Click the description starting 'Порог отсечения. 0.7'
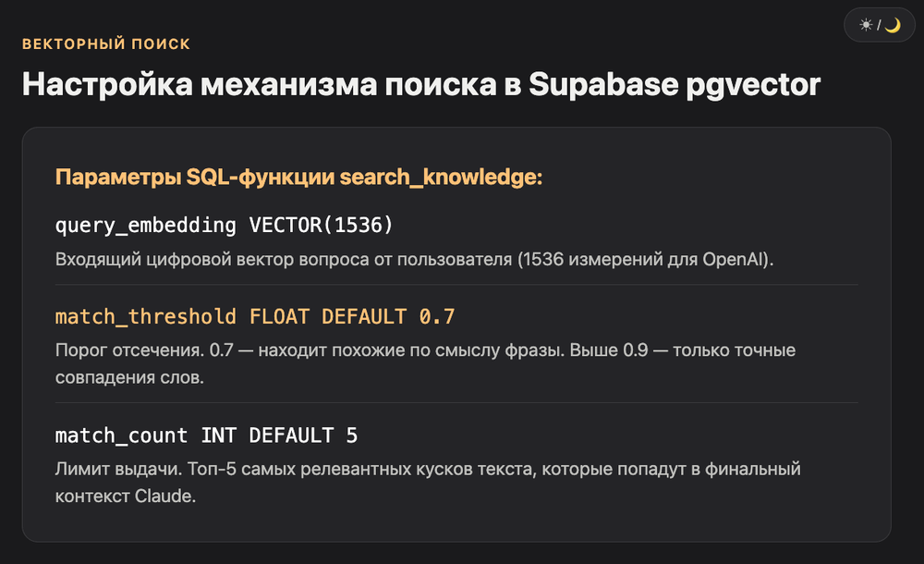The image size is (924, 564). 425,363
